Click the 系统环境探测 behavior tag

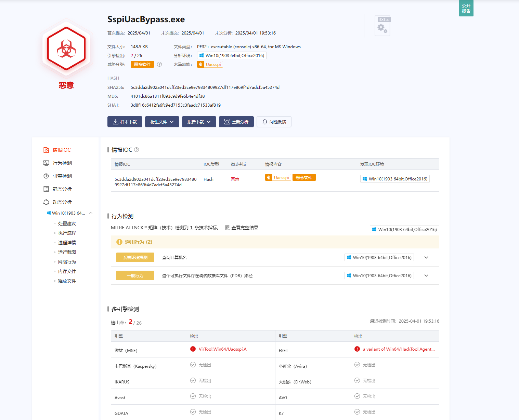[135, 257]
